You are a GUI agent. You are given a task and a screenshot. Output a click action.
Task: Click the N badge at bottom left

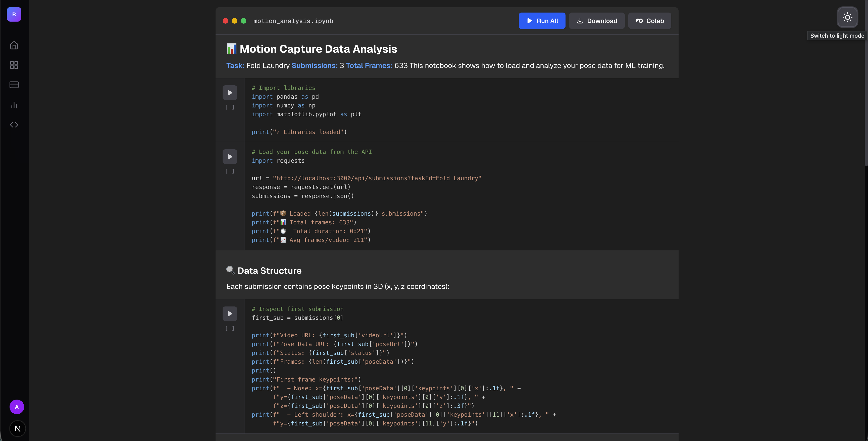point(18,428)
